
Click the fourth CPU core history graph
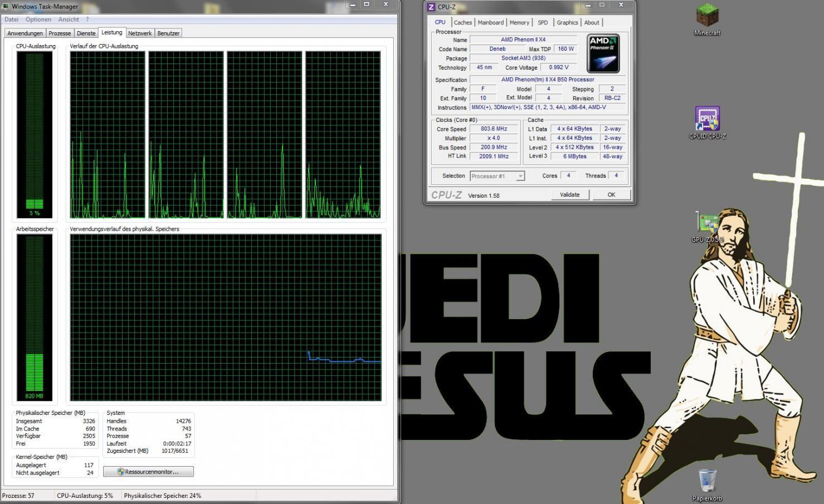(343, 135)
